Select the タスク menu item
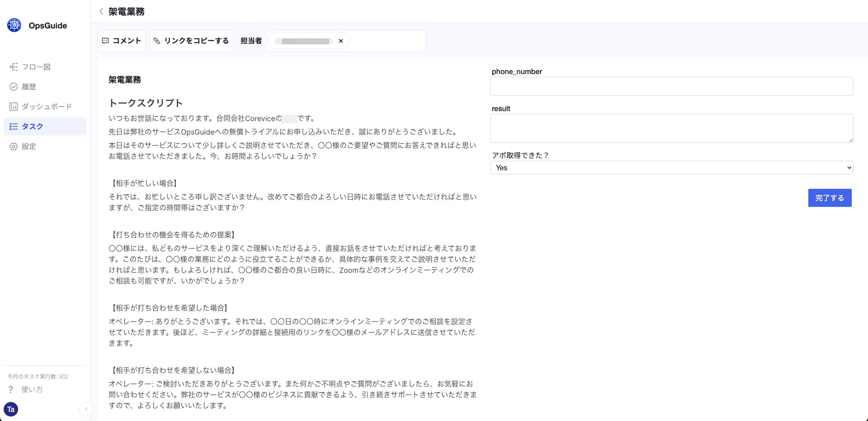 click(x=45, y=126)
